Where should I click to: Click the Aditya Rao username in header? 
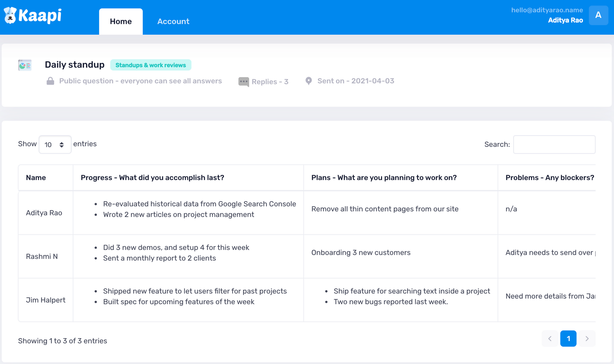coord(565,20)
